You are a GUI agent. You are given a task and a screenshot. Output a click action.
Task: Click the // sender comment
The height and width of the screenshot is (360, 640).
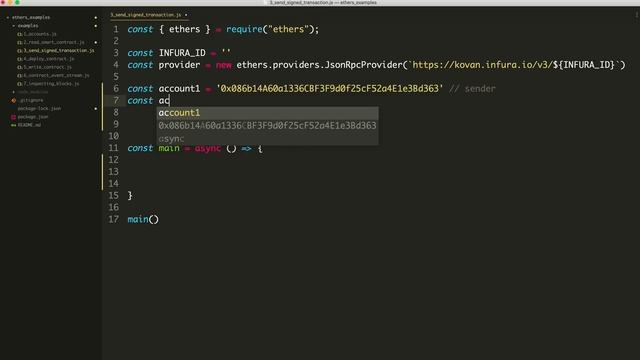pyautogui.click(x=472, y=89)
